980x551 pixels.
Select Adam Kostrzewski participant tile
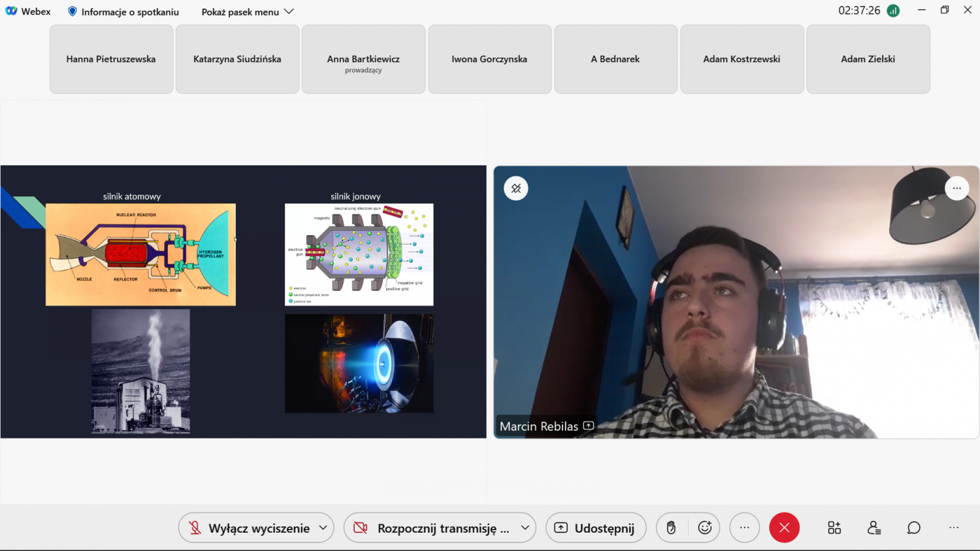(x=742, y=59)
